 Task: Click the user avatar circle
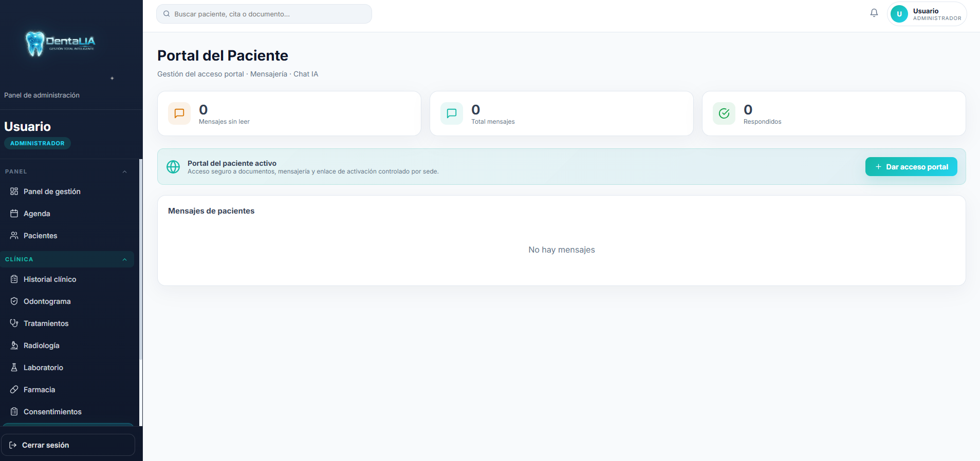[899, 14]
